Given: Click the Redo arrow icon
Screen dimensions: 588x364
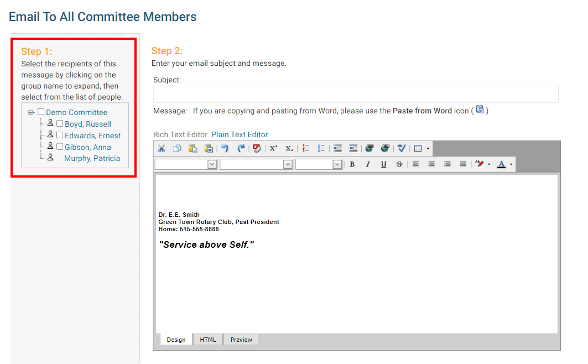Looking at the screenshot, I should tap(241, 148).
